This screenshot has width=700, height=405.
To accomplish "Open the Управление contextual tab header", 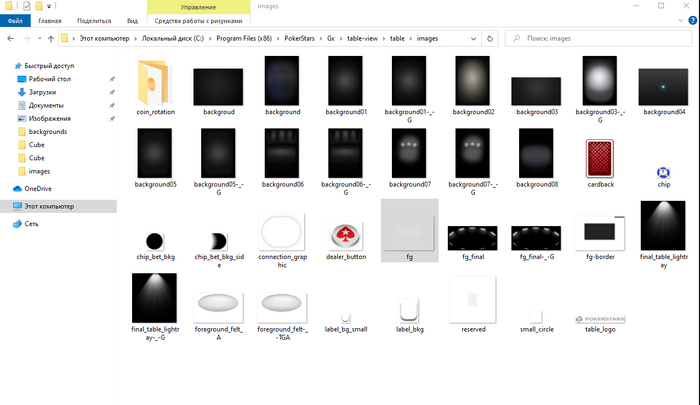I will click(x=198, y=7).
